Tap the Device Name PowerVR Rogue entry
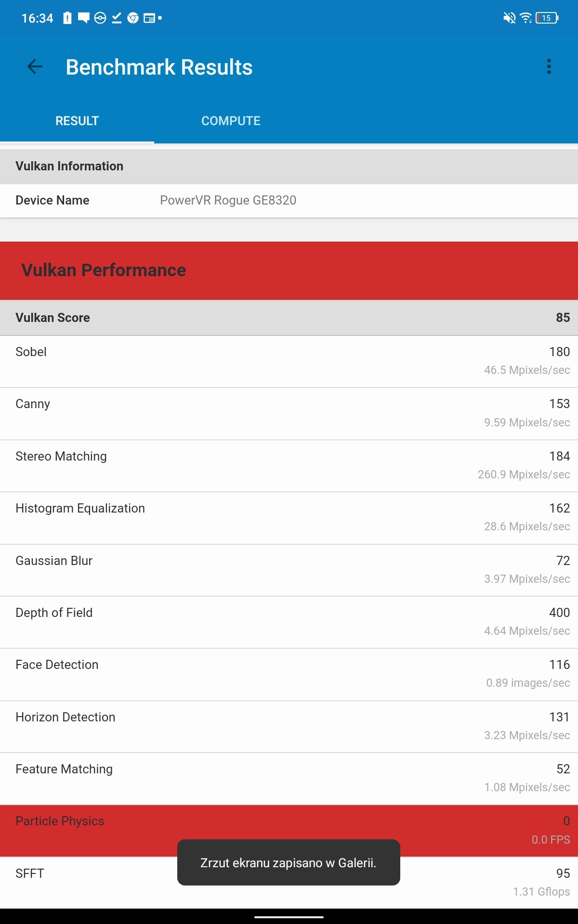This screenshot has height=924, width=578. (x=289, y=201)
